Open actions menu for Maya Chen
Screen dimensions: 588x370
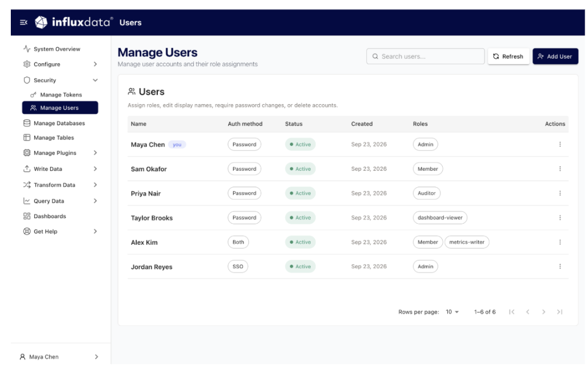pos(560,144)
